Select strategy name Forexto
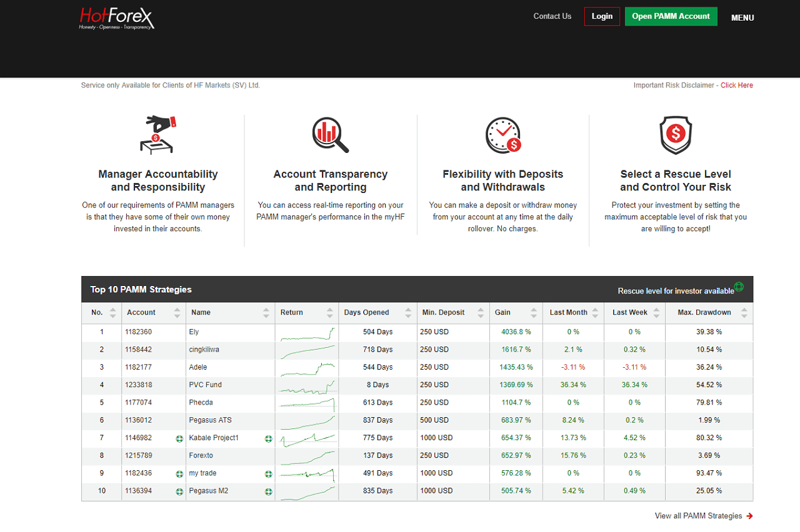 point(201,456)
